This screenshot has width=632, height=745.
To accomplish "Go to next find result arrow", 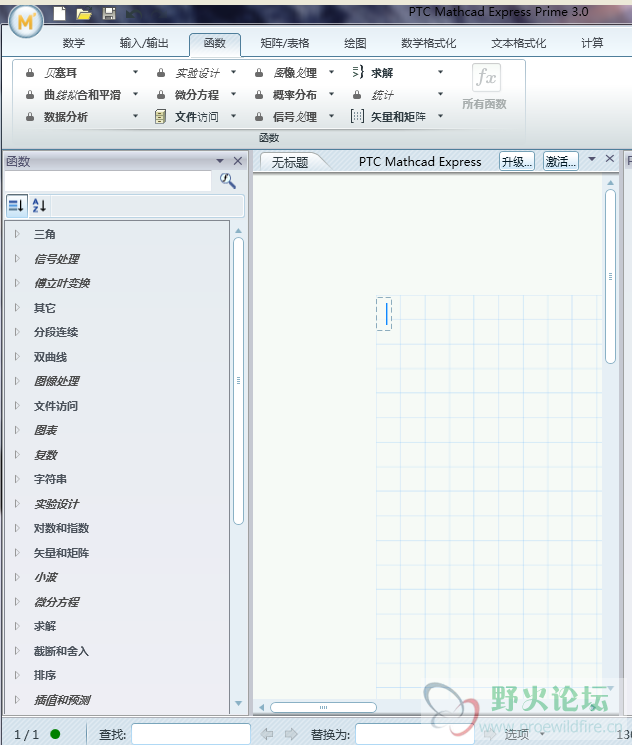I will click(291, 734).
